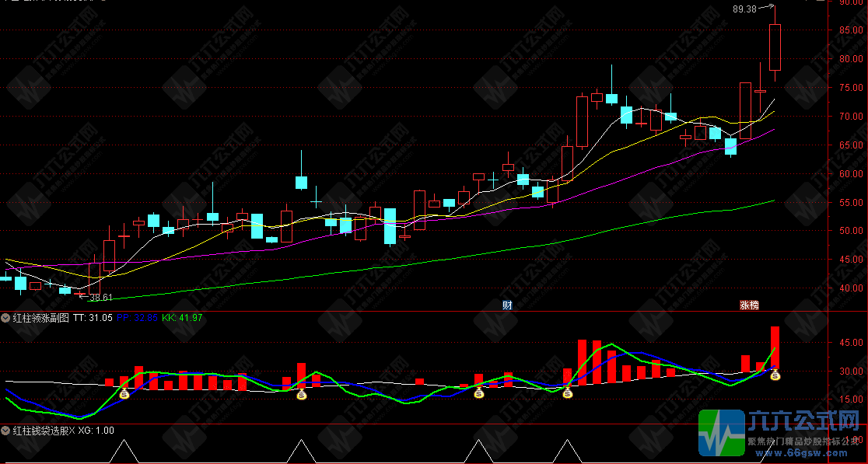The width and height of the screenshot is (868, 464).
Task: Open the 财 financial info marker
Action: click(507, 305)
